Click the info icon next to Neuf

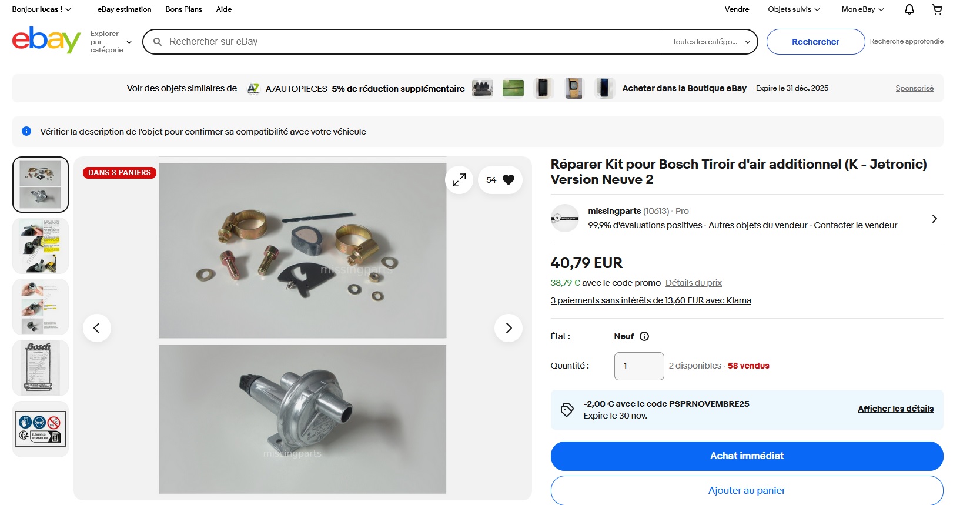pos(644,336)
